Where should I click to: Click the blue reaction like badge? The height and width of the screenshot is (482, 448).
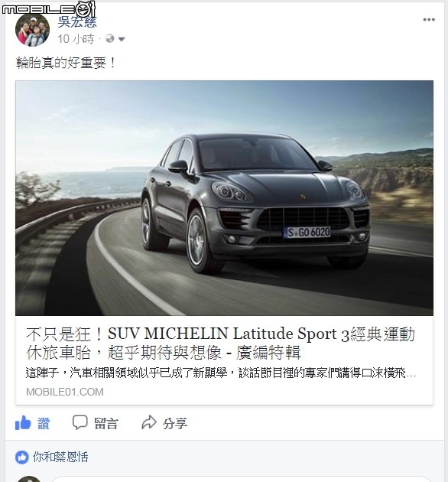22,458
